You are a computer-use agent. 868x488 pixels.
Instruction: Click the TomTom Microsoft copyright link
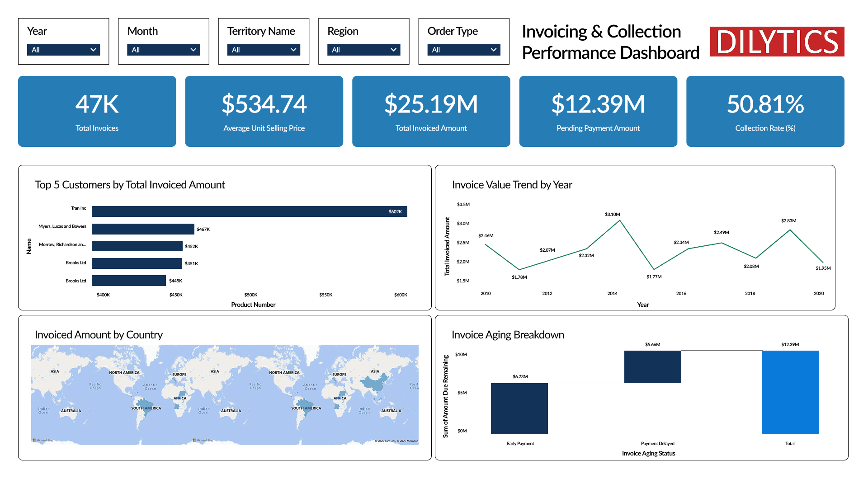click(x=396, y=441)
